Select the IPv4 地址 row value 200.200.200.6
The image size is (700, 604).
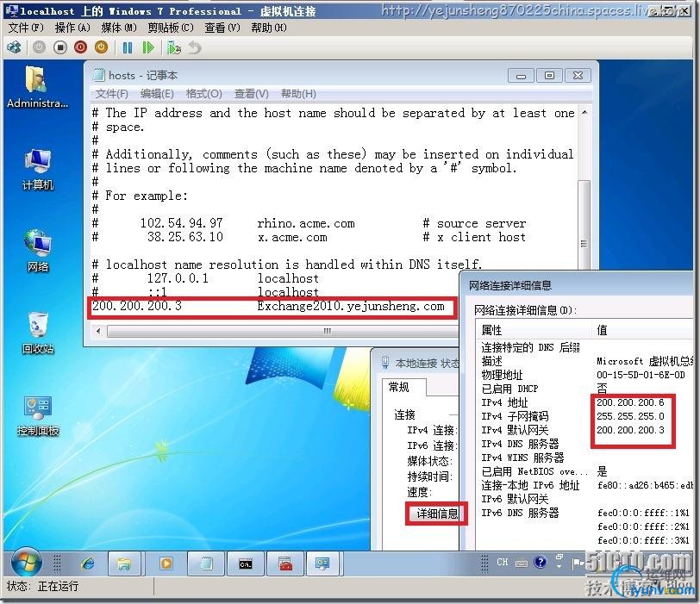[630, 402]
